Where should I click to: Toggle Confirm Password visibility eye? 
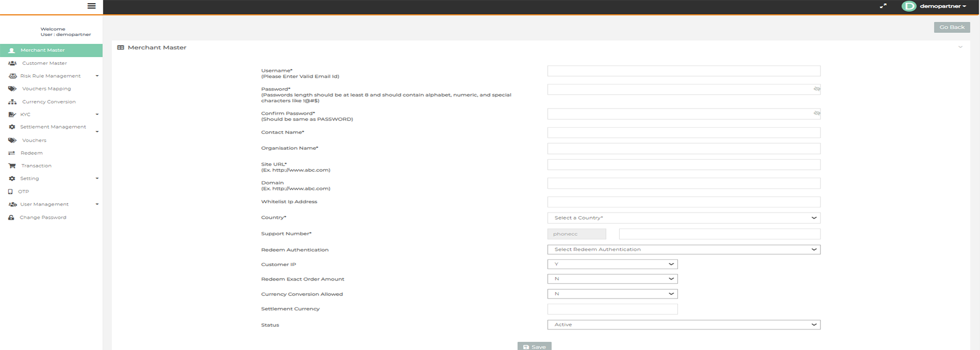coord(816,113)
